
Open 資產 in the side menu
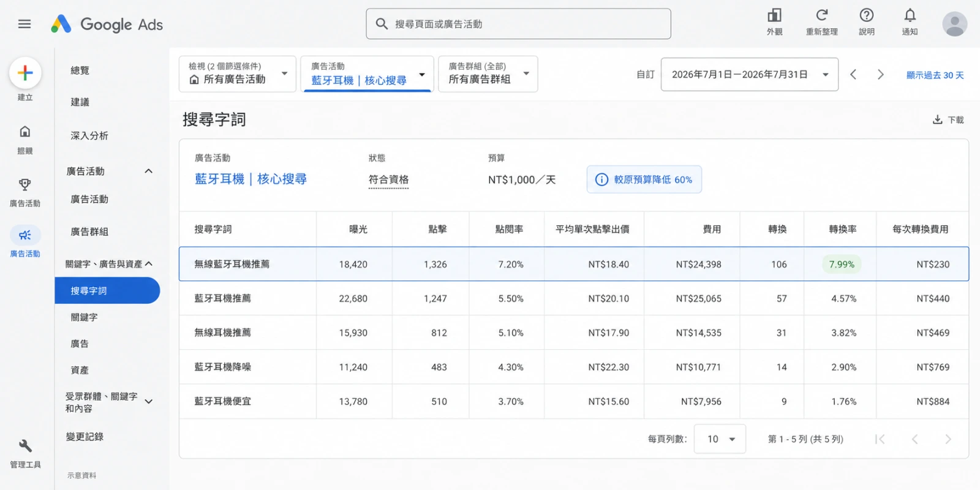[80, 370]
